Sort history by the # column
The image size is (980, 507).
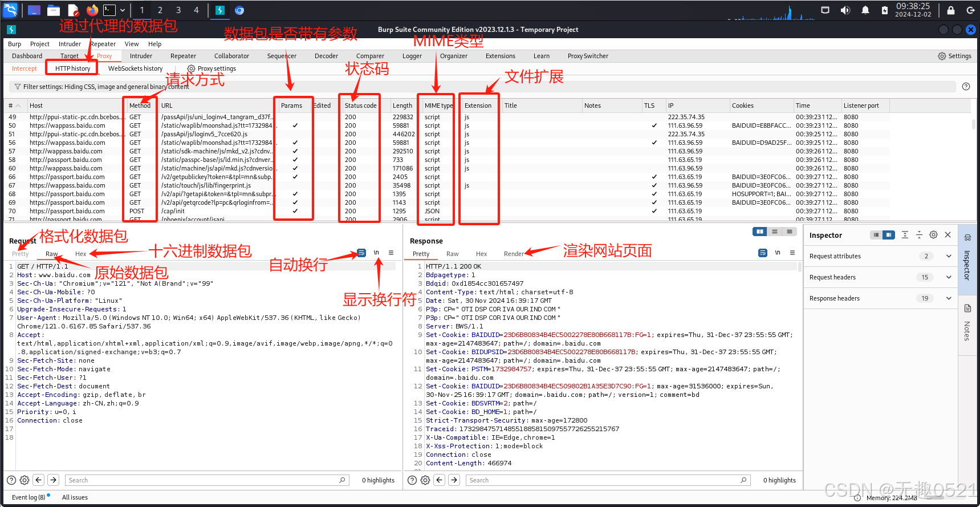pyautogui.click(x=14, y=106)
